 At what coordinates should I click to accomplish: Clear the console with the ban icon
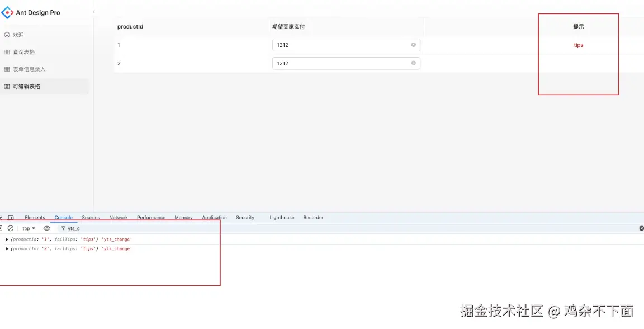pos(11,228)
